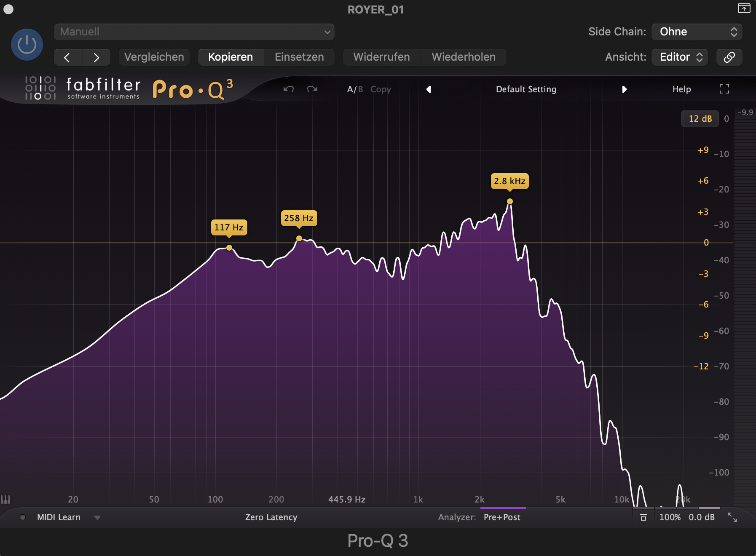
Task: Click the output level meter
Action: click(x=745, y=312)
